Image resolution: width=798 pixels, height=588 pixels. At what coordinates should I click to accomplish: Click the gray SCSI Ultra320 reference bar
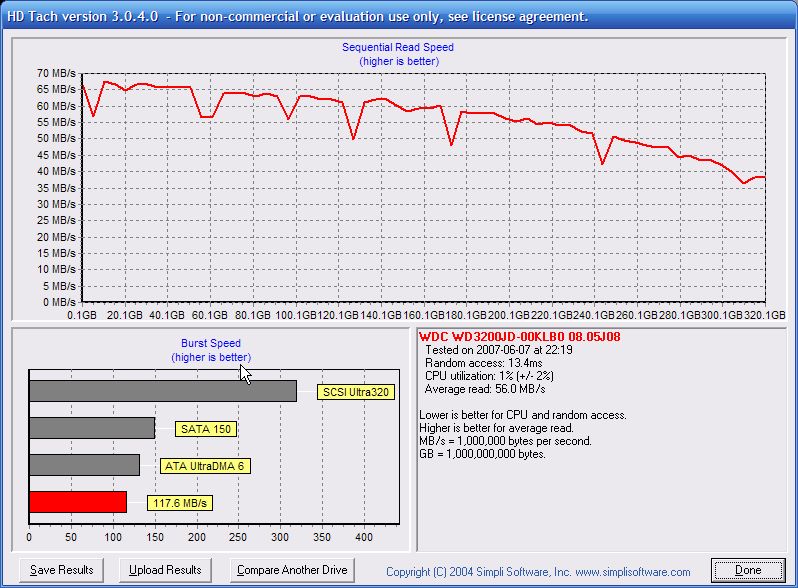click(162, 391)
